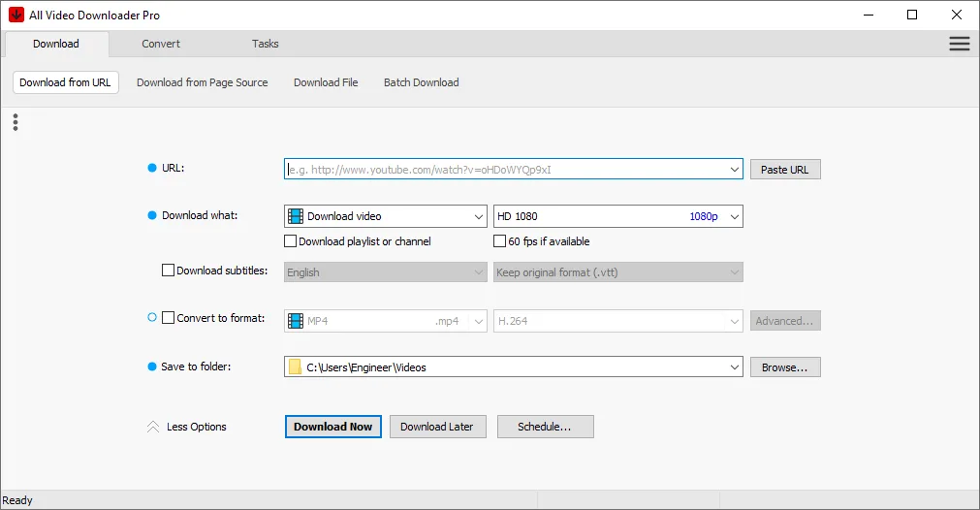Click the hollow circle beside Convert to format
This screenshot has width=980, height=510.
coord(151,317)
